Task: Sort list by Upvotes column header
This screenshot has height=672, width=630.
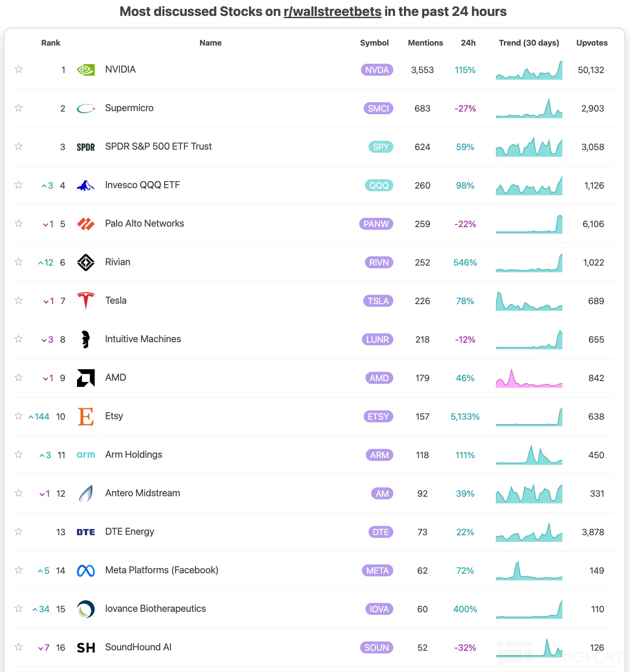Action: 592,43
